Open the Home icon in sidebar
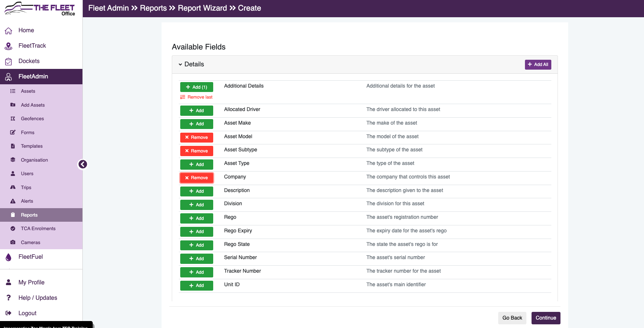Screen dimensions: 644x328 (x=8, y=30)
